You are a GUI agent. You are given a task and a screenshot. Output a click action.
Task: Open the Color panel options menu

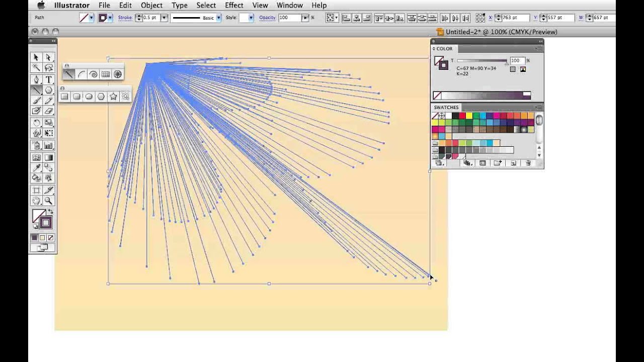coord(539,49)
